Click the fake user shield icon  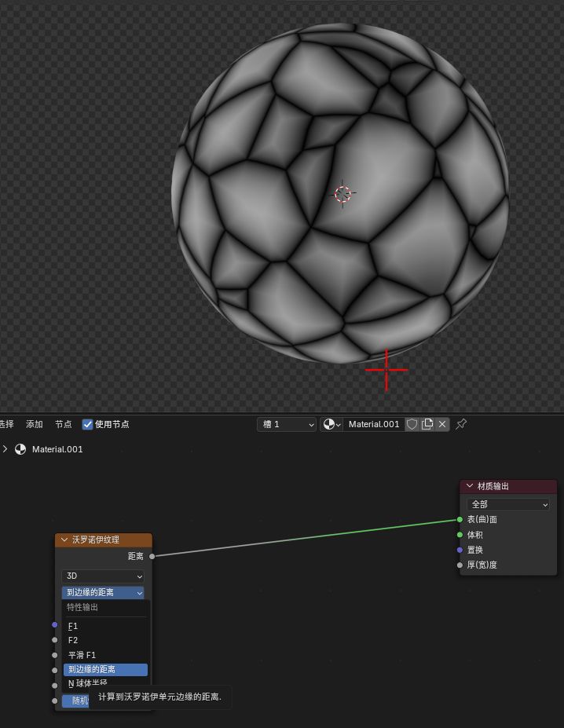coord(412,424)
